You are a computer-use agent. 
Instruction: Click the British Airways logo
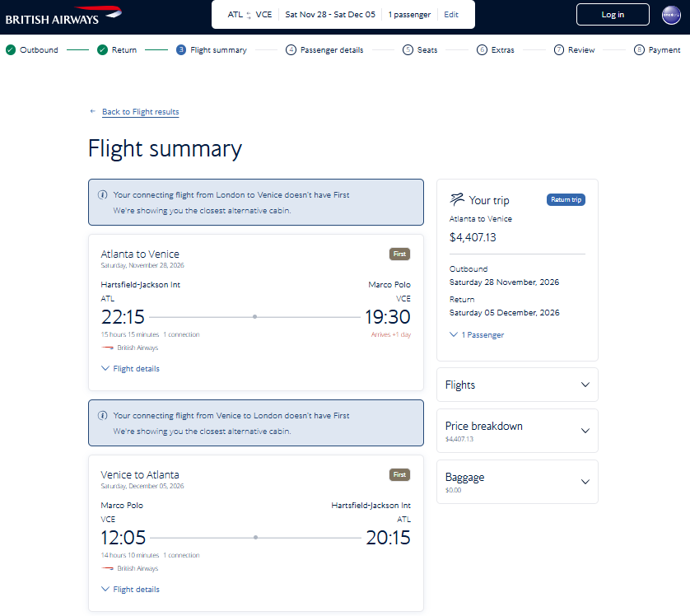pyautogui.click(x=63, y=16)
